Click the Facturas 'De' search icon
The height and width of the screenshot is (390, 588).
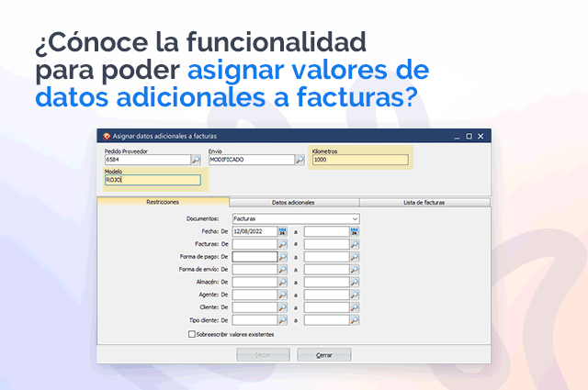[x=283, y=245]
